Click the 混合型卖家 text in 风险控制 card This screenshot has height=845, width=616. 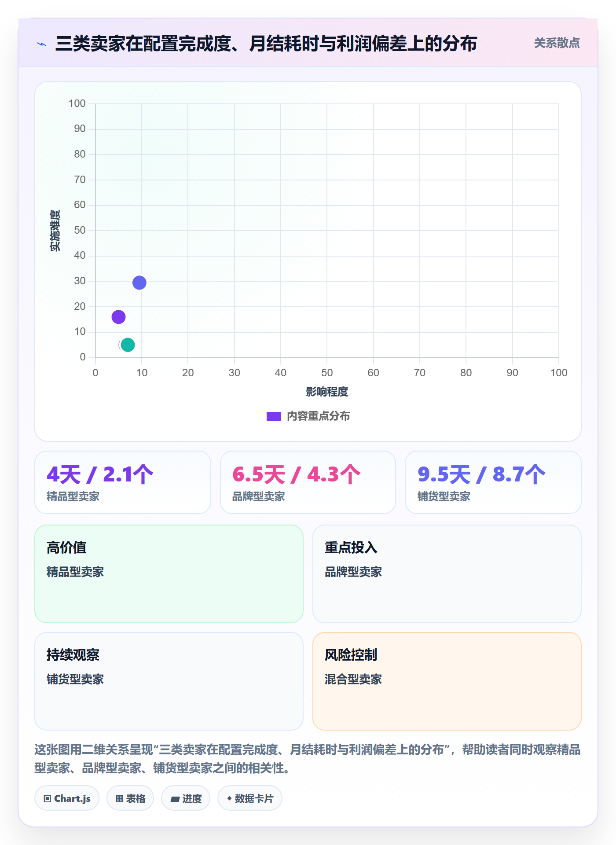[x=353, y=679]
